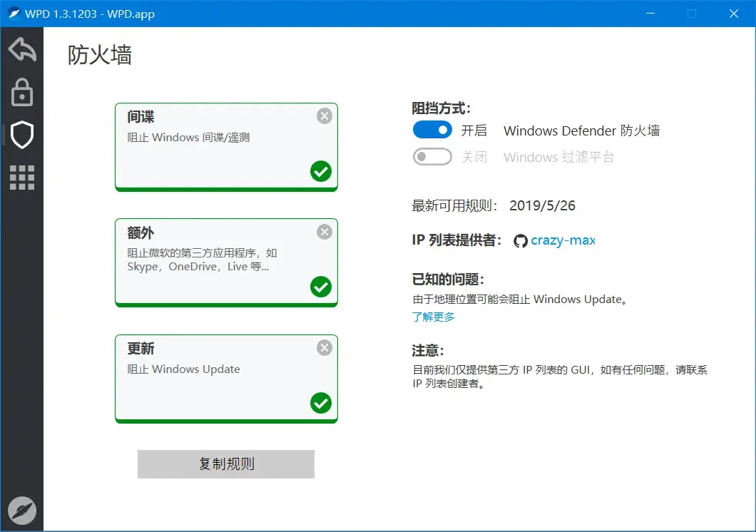756x532 pixels.
Task: Click the Windows Defender 防火墙 label
Action: tap(581, 131)
